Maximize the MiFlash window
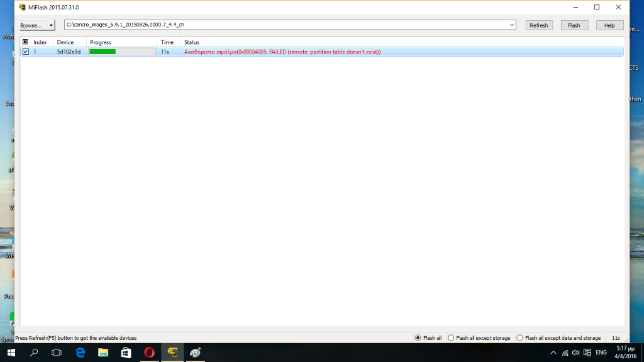 pyautogui.click(x=597, y=8)
